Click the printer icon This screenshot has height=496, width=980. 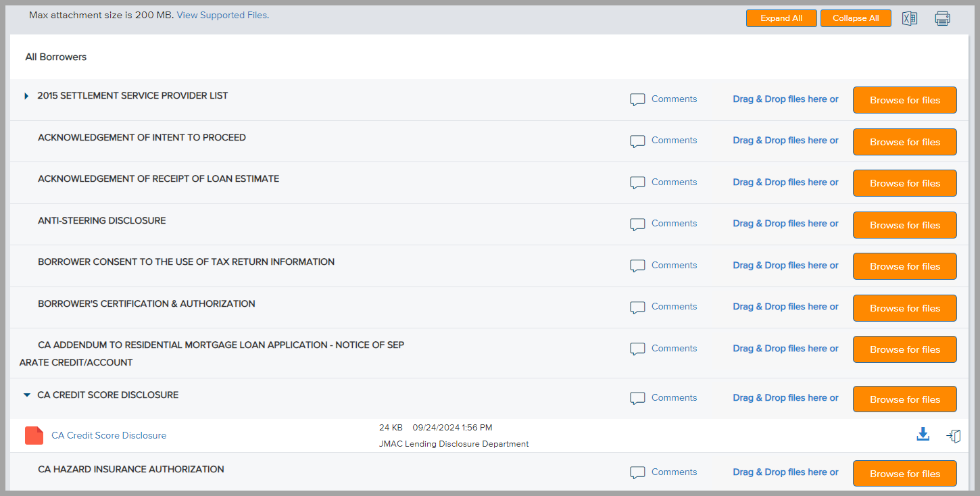pyautogui.click(x=942, y=18)
